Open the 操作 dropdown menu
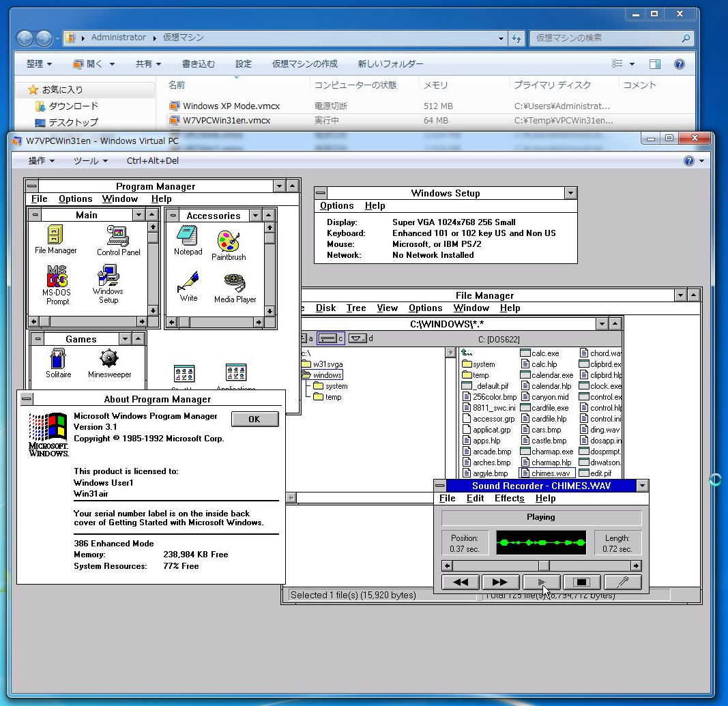 coord(42,161)
